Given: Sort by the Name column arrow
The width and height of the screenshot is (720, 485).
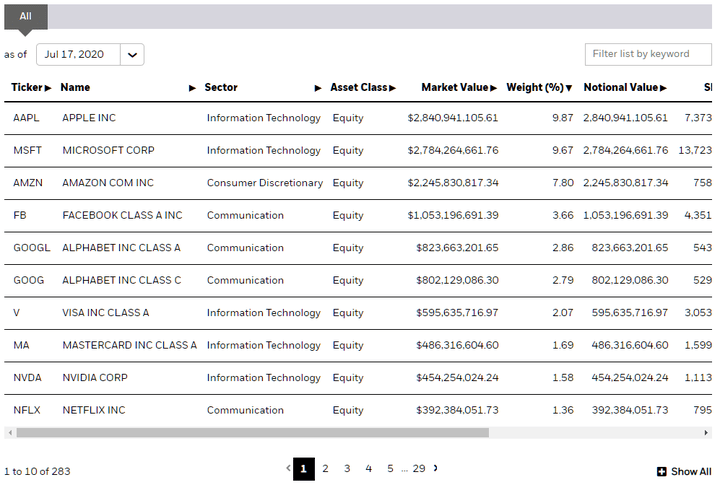Looking at the screenshot, I should 192,88.
